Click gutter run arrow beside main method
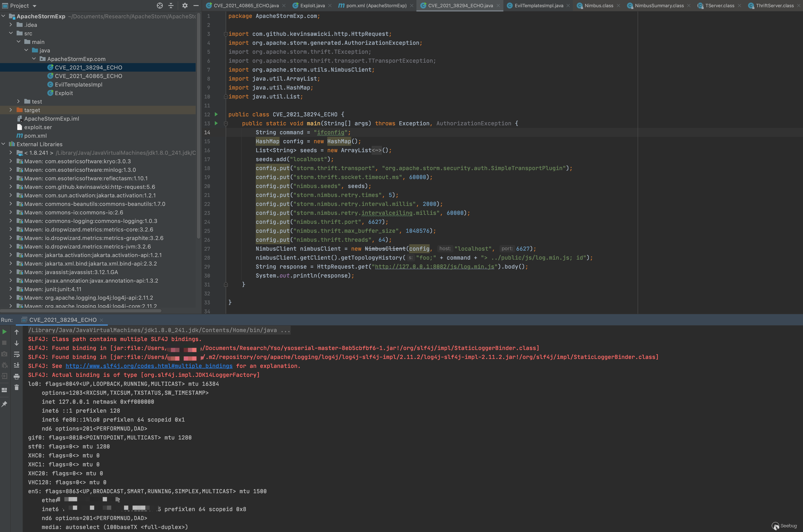The height and width of the screenshot is (532, 803). [x=216, y=123]
